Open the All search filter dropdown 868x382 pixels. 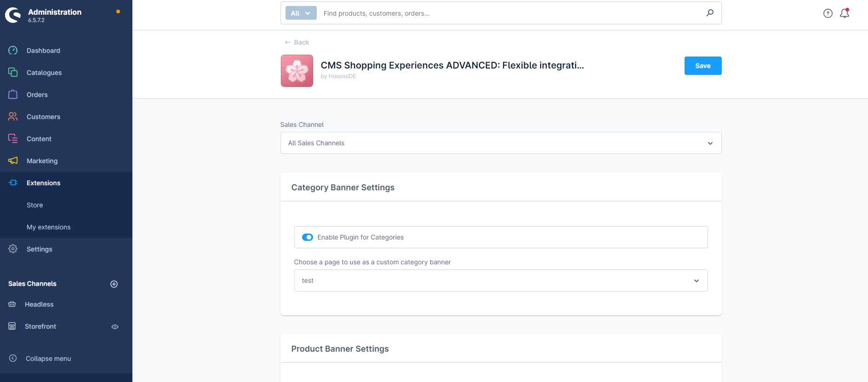301,13
